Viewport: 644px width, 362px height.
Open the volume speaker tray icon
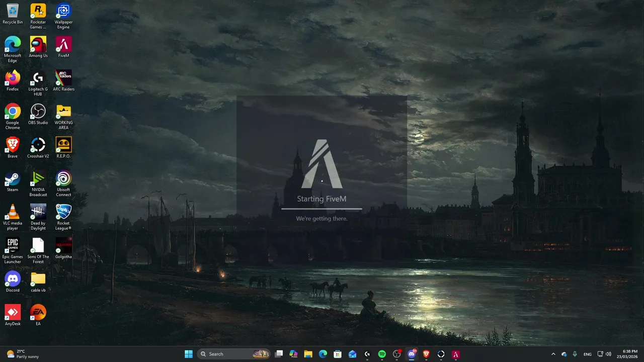pyautogui.click(x=609, y=354)
